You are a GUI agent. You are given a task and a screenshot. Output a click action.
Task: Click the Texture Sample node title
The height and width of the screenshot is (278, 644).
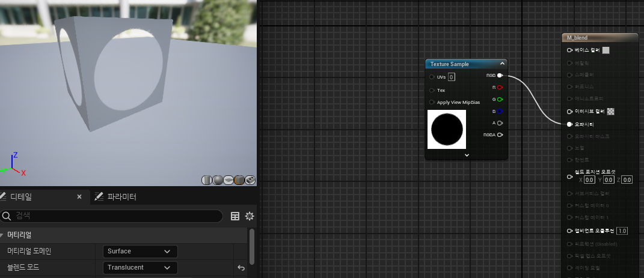click(449, 64)
